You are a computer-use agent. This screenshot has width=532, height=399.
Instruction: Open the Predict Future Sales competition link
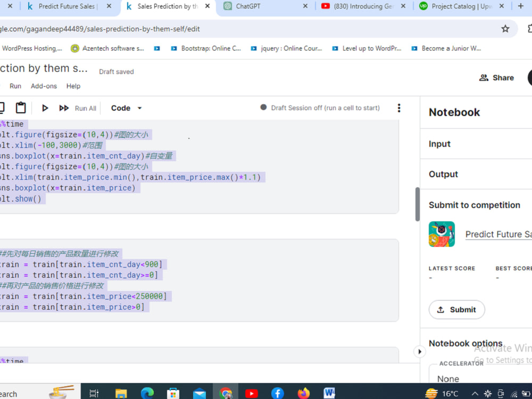coord(498,234)
